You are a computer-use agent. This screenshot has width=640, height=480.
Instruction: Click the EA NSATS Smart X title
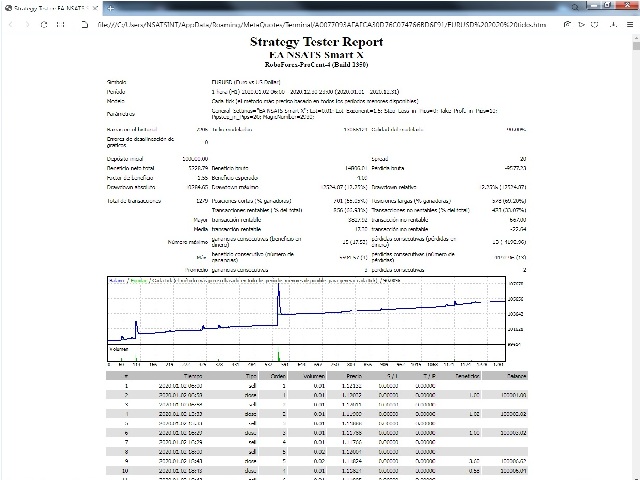coord(316,55)
